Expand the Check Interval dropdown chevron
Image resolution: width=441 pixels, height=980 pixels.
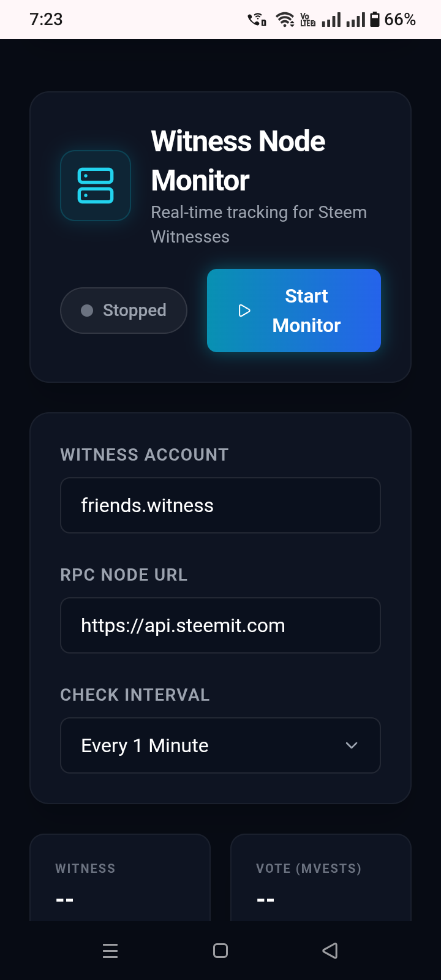[352, 745]
